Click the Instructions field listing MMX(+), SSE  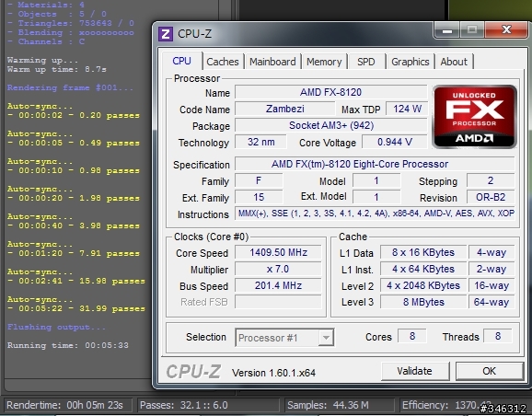(x=375, y=214)
